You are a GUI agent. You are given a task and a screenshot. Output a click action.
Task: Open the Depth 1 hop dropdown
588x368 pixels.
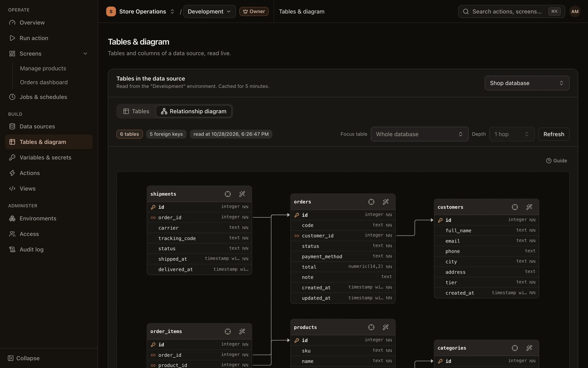(512, 134)
